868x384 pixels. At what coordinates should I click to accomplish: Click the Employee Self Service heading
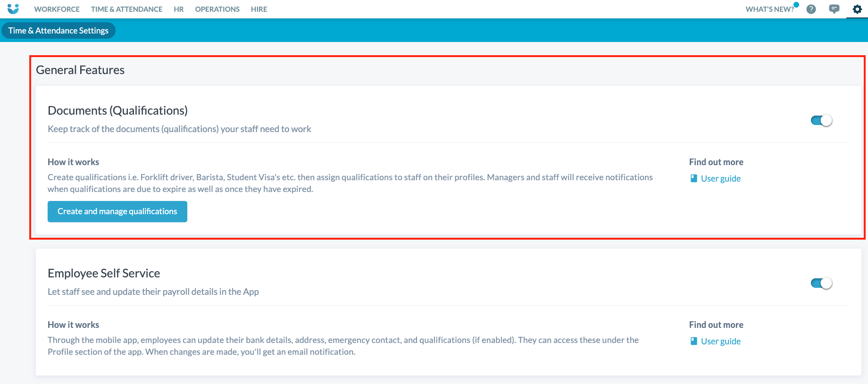click(104, 273)
